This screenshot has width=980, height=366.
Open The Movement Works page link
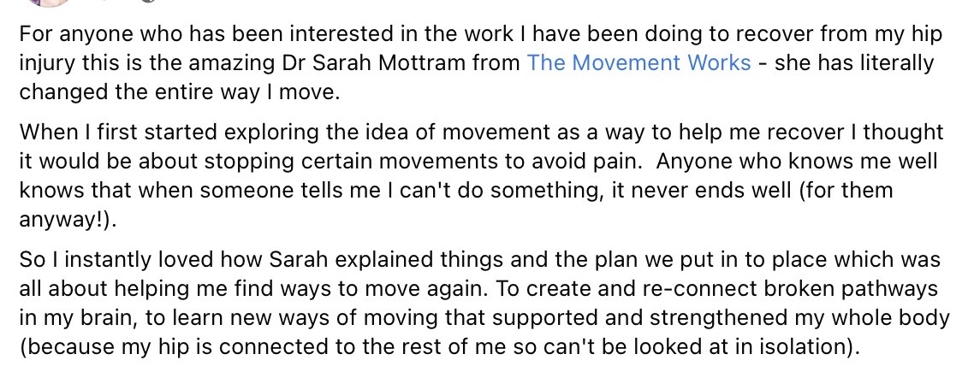tap(638, 63)
